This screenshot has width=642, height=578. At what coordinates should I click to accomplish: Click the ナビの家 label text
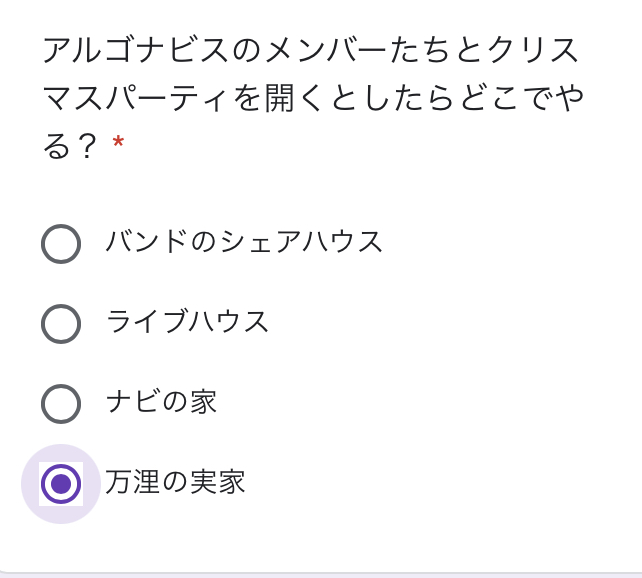pyautogui.click(x=161, y=401)
